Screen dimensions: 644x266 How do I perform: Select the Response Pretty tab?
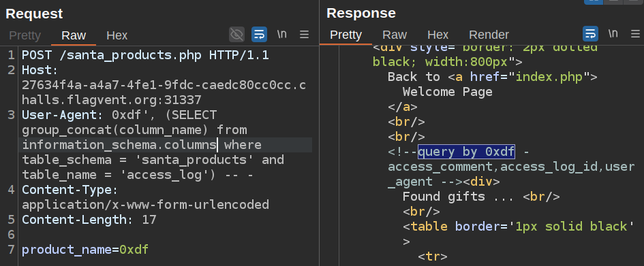pos(346,35)
